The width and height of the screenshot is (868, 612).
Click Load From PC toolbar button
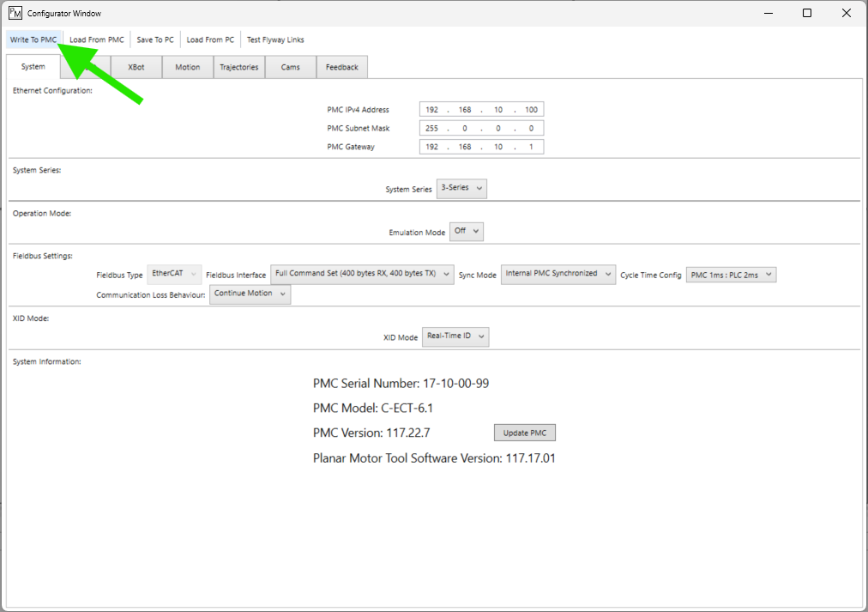[x=210, y=39]
